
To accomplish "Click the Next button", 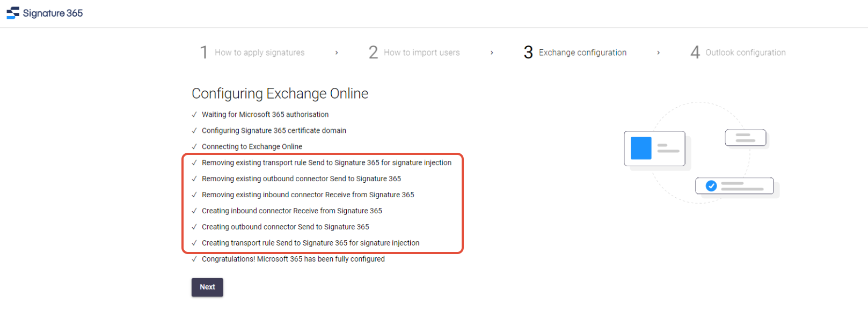I will pyautogui.click(x=207, y=287).
